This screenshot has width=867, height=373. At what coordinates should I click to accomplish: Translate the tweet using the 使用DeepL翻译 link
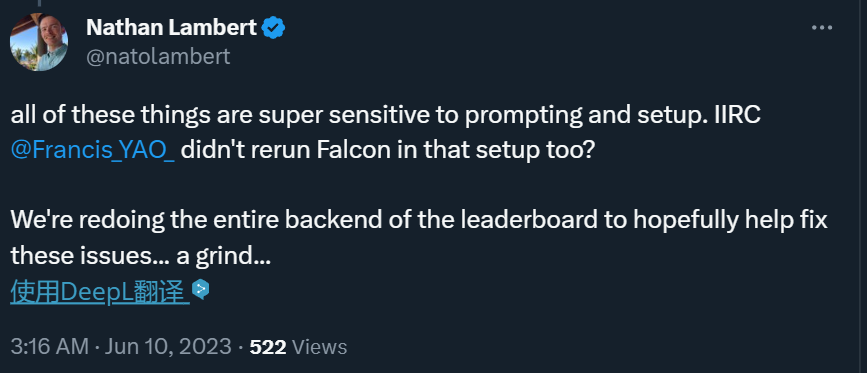point(100,292)
